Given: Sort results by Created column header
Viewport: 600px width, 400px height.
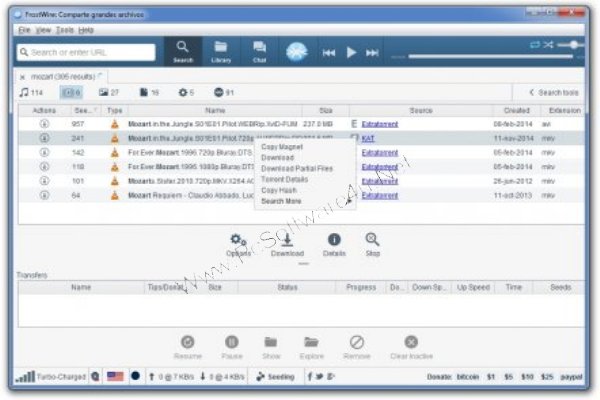Looking at the screenshot, I should pos(517,110).
